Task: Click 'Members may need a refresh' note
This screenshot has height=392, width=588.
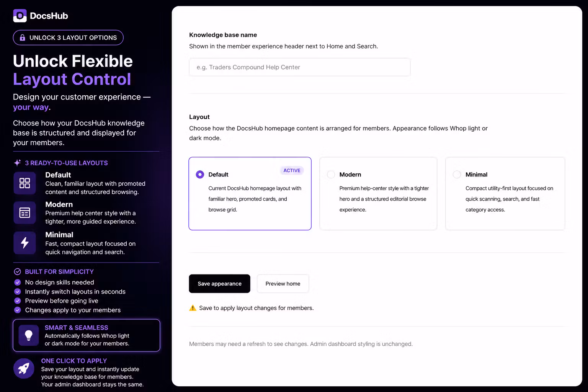Action: 301,344
